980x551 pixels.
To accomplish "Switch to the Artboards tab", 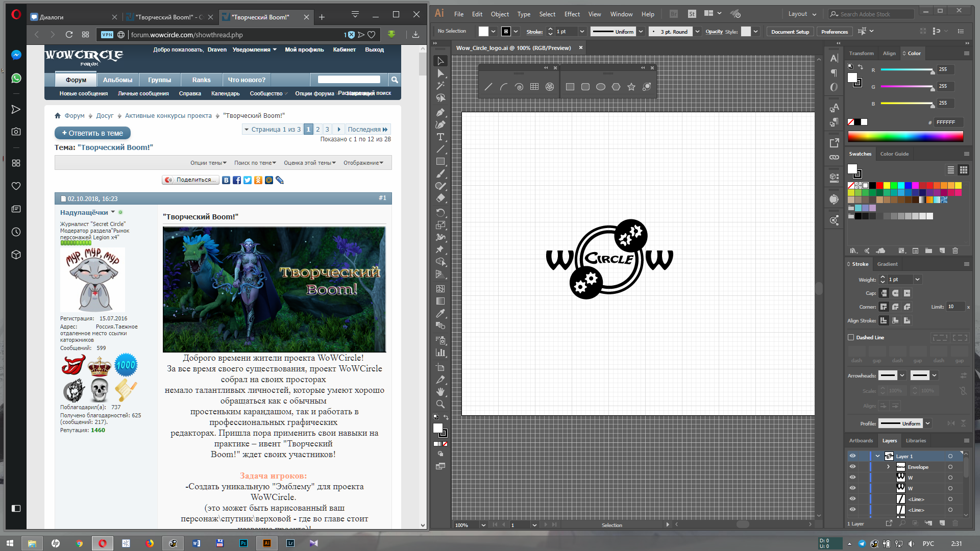I will (x=861, y=440).
